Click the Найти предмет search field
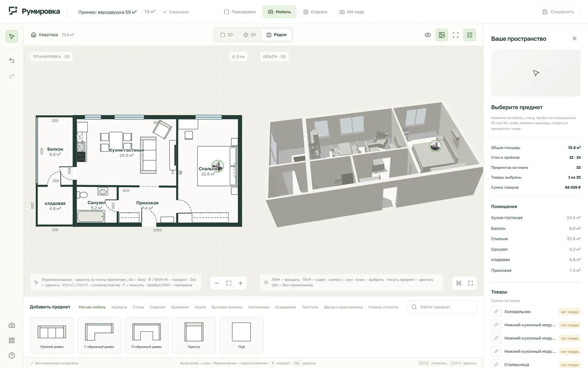 click(x=442, y=307)
